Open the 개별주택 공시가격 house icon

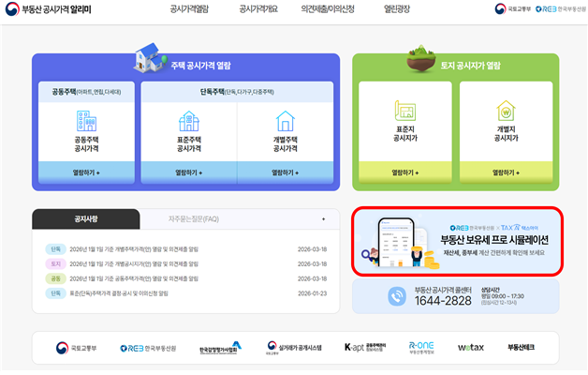coord(285,121)
